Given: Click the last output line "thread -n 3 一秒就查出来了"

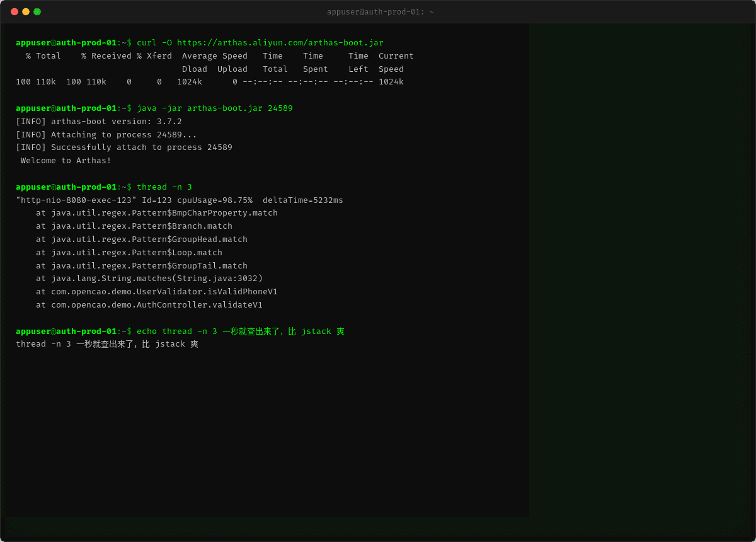Looking at the screenshot, I should pos(107,344).
